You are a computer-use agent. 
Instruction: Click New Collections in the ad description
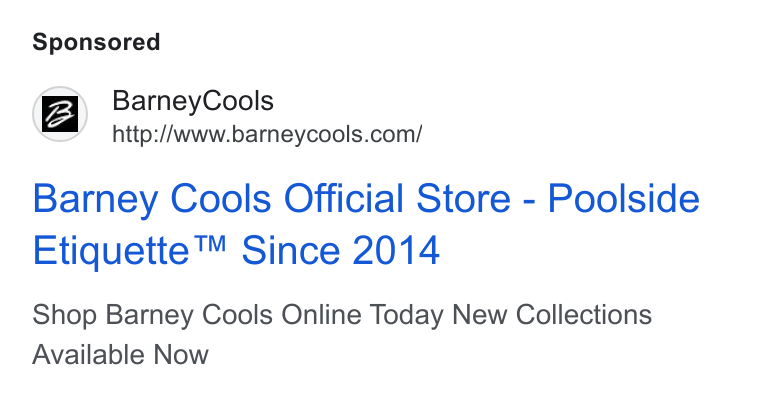552,315
